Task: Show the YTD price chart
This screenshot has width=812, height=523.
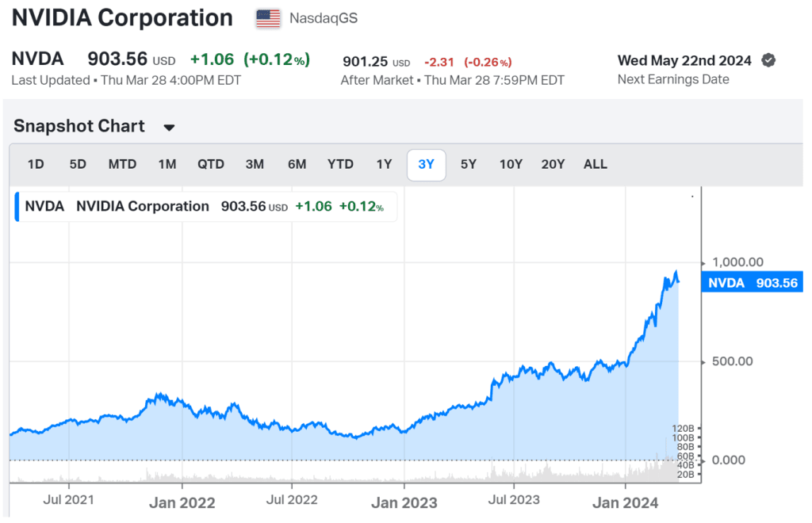Action: coord(340,164)
